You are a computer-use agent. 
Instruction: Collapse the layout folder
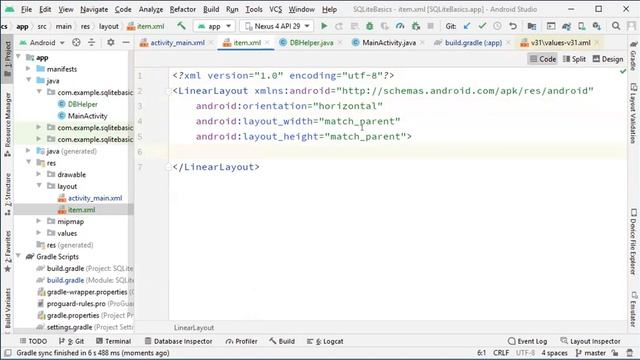pos(39,186)
